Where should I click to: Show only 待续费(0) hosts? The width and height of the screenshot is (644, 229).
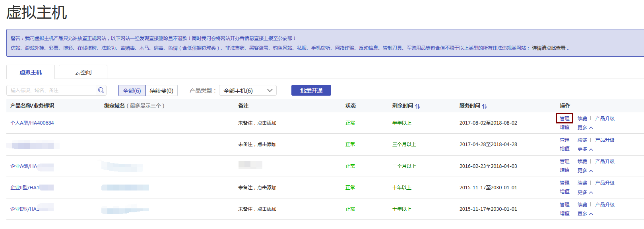pos(161,90)
